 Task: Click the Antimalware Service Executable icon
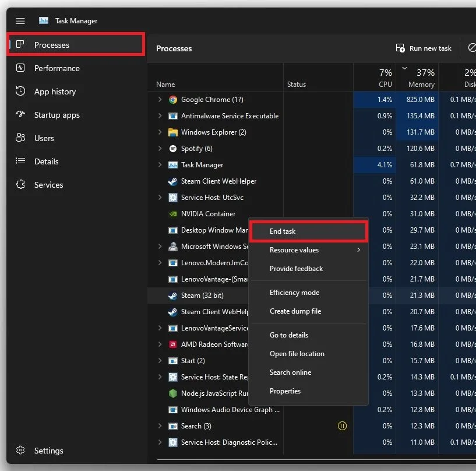173,116
